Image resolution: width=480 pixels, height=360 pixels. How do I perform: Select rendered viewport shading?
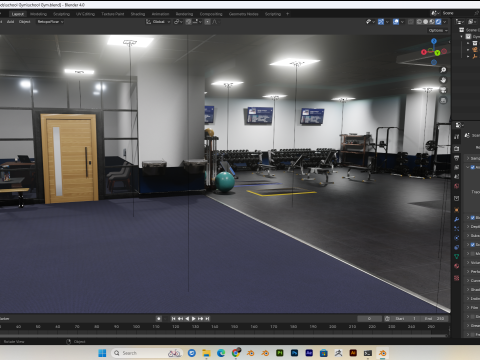pyautogui.click(x=438, y=22)
